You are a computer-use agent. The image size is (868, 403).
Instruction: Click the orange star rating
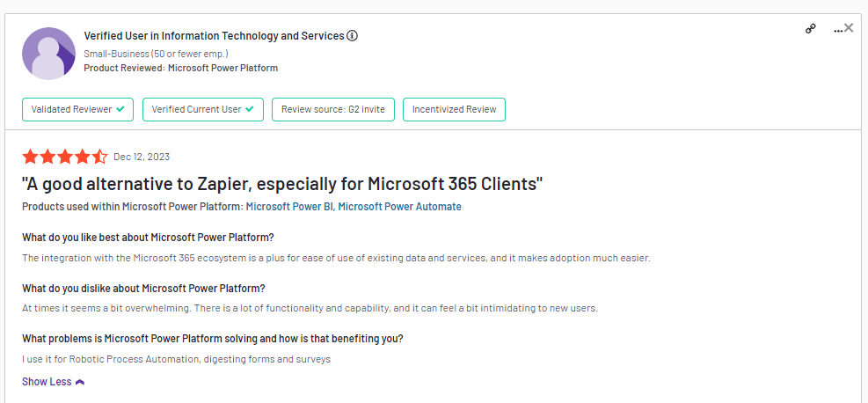coord(65,157)
